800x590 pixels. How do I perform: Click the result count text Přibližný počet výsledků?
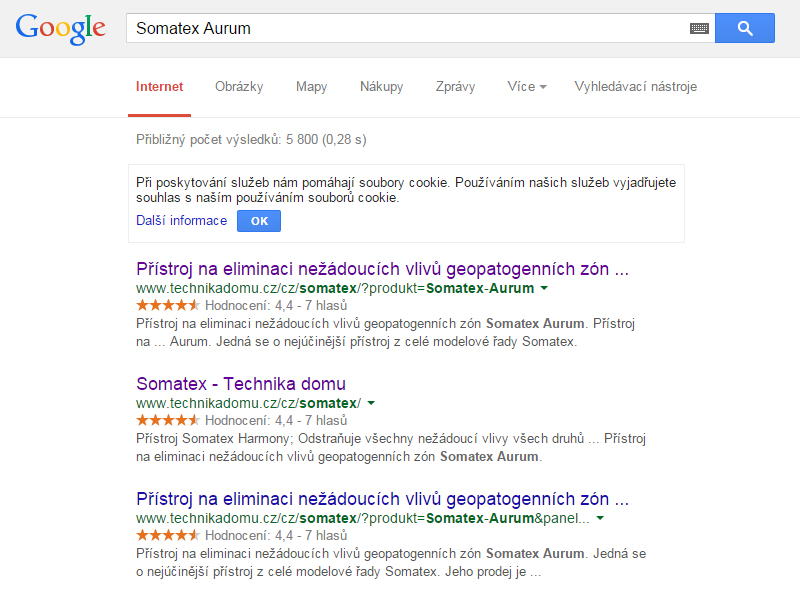[x=251, y=139]
